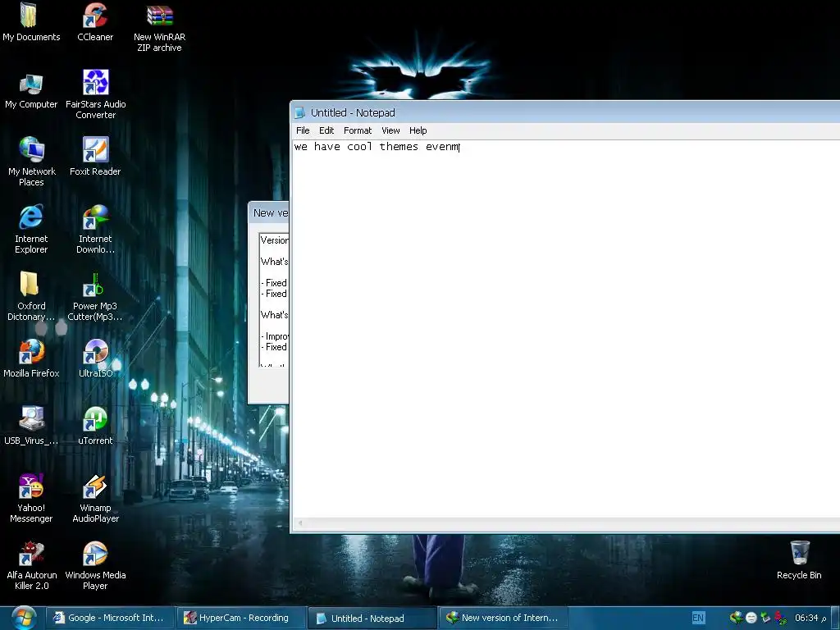Select the My Network Places icon
This screenshot has height=630, width=840.
31,161
